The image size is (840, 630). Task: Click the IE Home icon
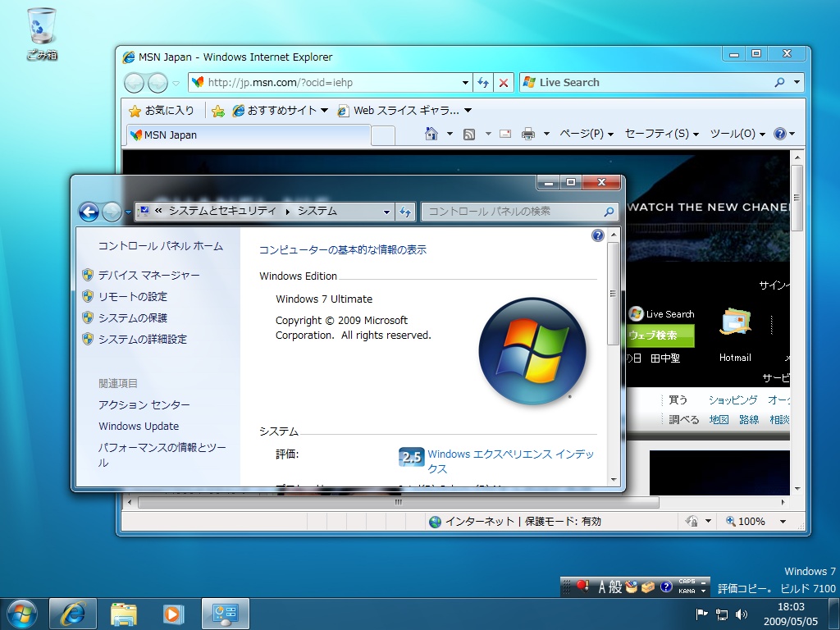tap(431, 134)
